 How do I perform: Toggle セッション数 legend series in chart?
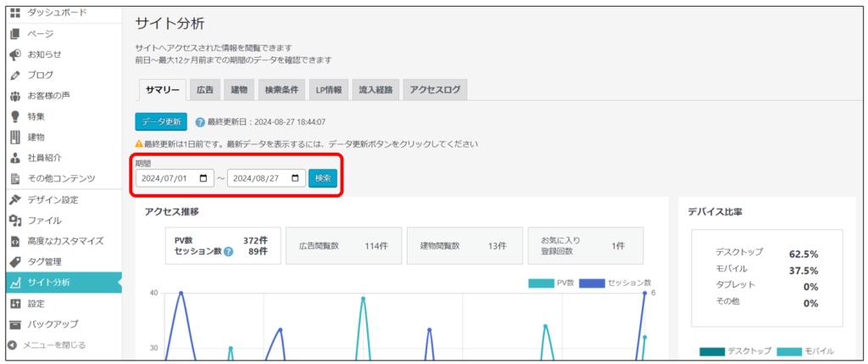[615, 283]
